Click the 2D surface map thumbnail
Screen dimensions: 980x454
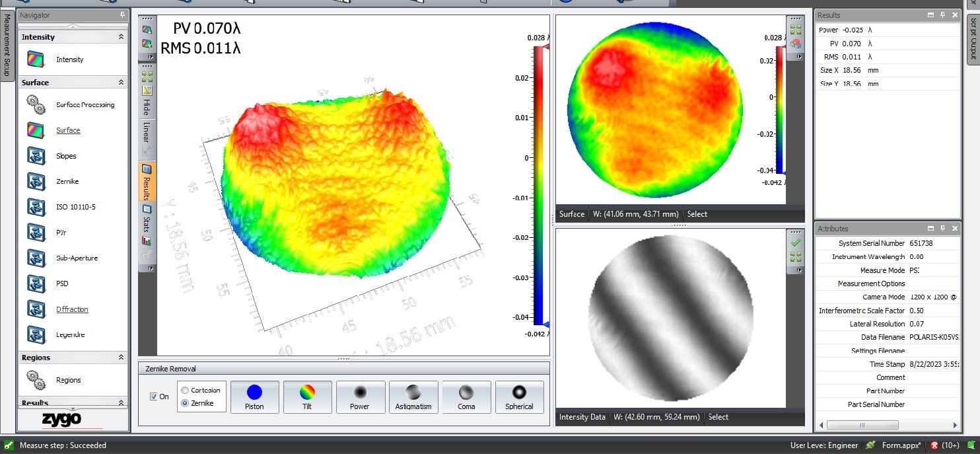[x=656, y=110]
